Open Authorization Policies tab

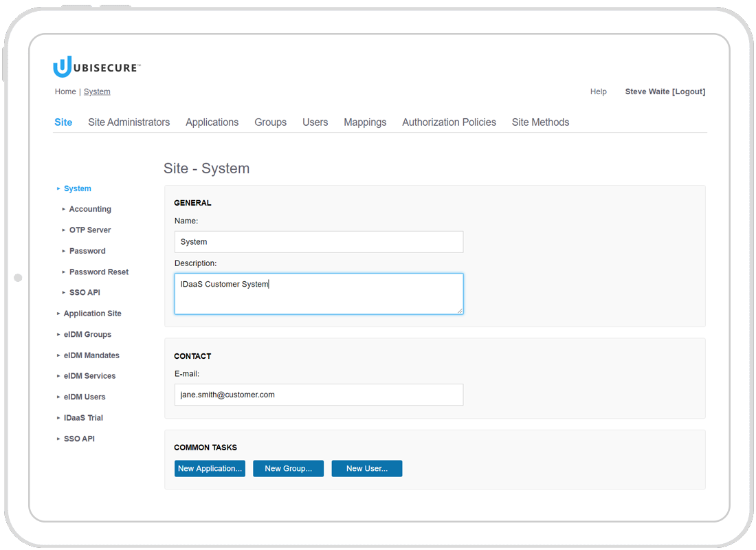pos(449,122)
